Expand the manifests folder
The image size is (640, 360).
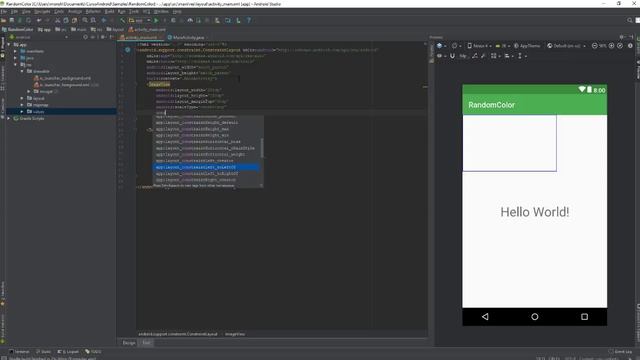click(16, 51)
